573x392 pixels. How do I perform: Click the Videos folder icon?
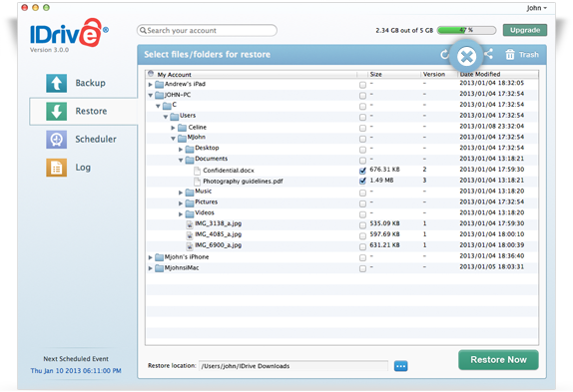(190, 213)
